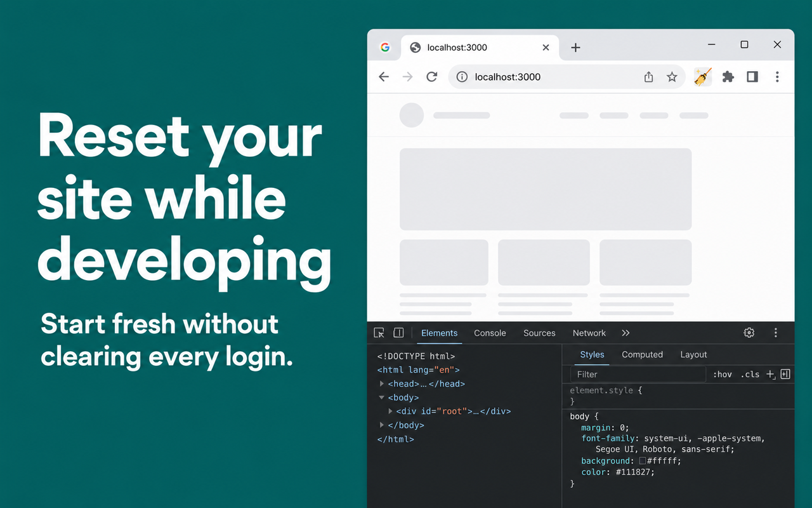Reload the localhost:3000 page

pos(432,77)
